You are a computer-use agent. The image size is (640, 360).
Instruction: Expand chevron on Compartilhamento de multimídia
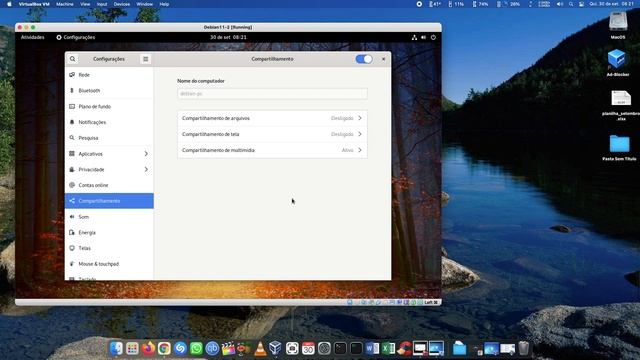coord(360,150)
